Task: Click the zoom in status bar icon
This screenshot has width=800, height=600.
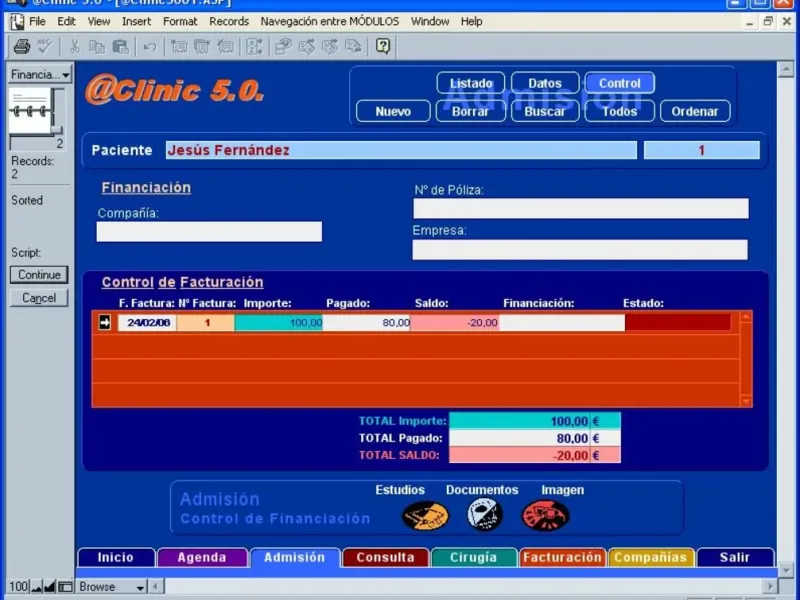Action: tap(50, 587)
